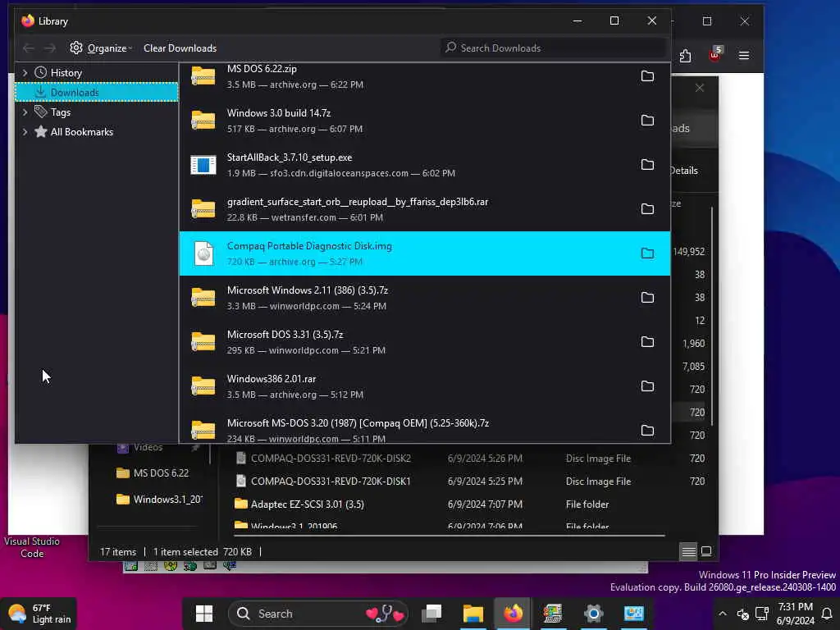The width and height of the screenshot is (840, 630).
Task: Open notification bell in system tray
Action: pyautogui.click(x=827, y=614)
